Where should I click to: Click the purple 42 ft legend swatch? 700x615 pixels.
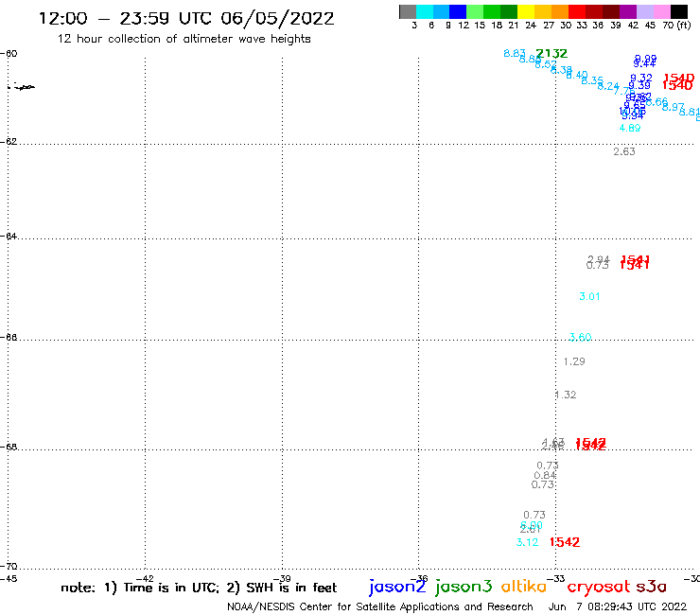628,11
